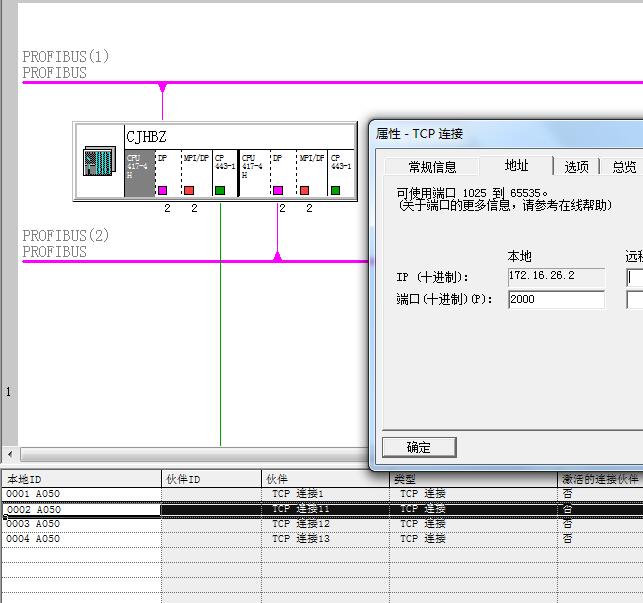
Task: Click magenta DP interface square of first CPU
Action: 162,190
